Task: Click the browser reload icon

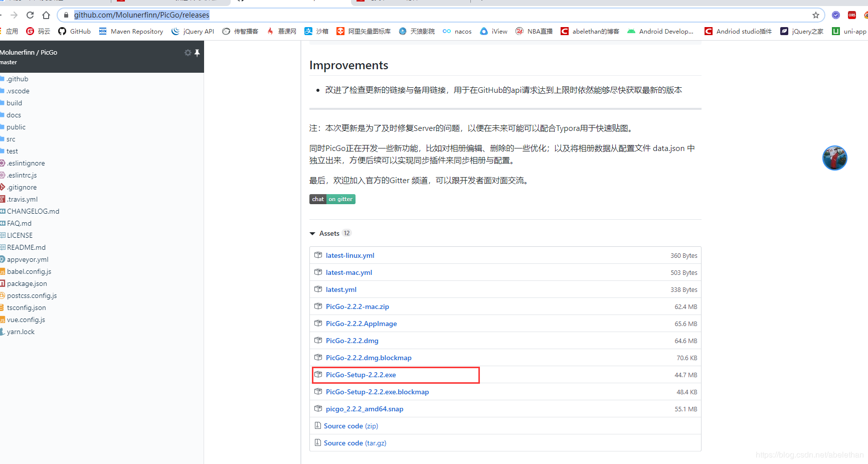Action: coord(30,15)
